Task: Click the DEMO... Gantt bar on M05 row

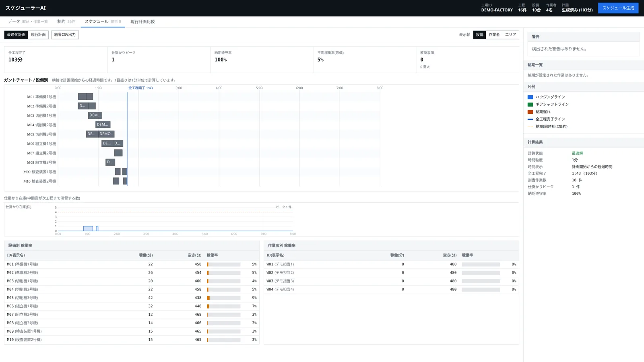Action: point(106,134)
